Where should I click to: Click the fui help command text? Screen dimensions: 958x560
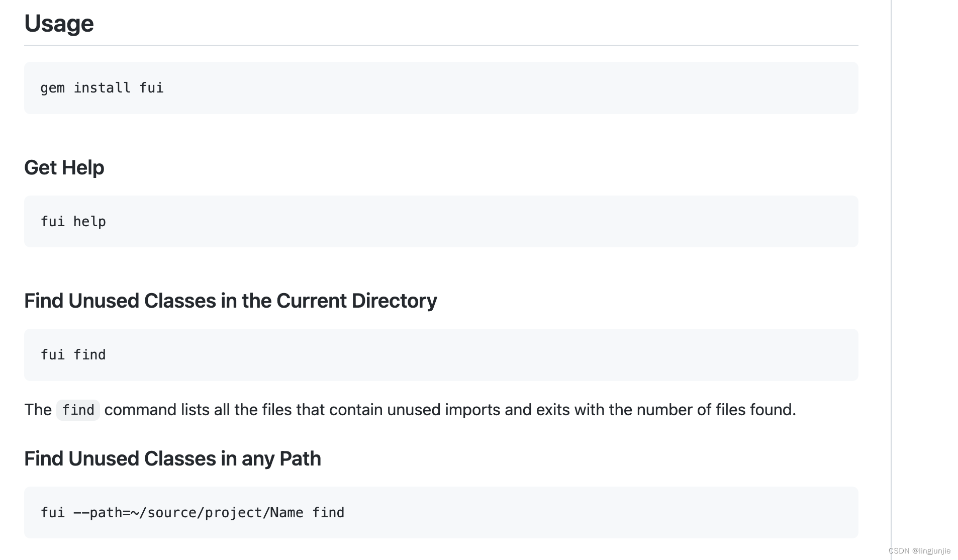(x=73, y=221)
